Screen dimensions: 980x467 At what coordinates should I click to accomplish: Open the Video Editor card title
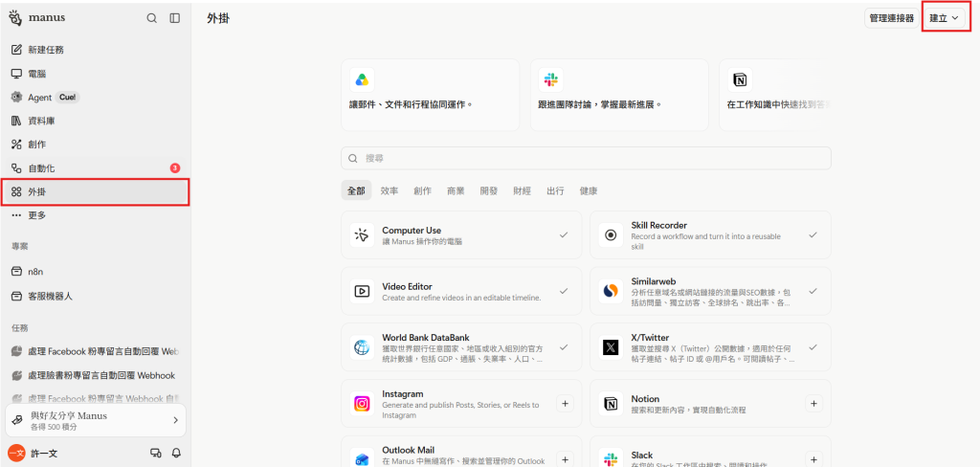tap(407, 287)
